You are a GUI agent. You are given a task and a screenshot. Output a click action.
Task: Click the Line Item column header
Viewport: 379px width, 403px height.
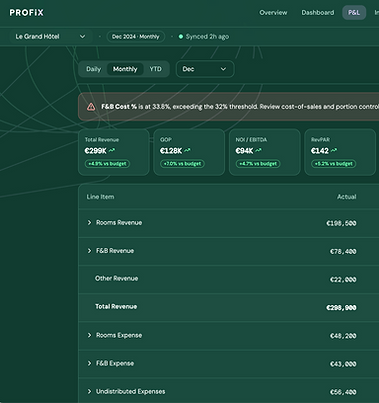(x=100, y=197)
